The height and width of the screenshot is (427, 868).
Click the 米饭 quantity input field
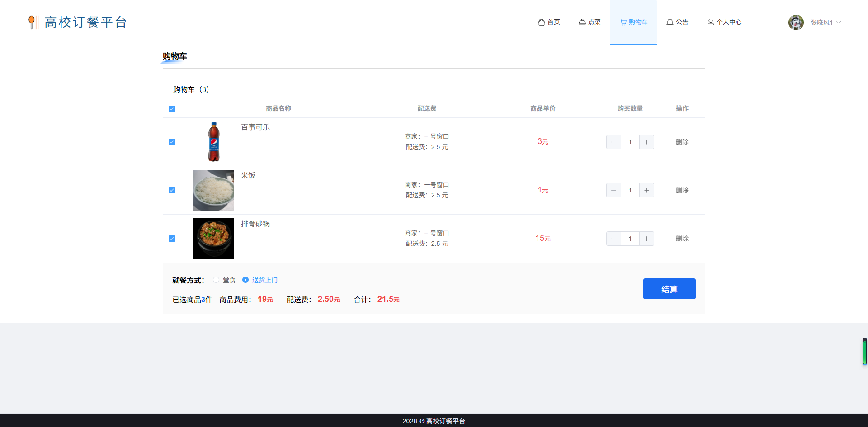click(x=630, y=190)
